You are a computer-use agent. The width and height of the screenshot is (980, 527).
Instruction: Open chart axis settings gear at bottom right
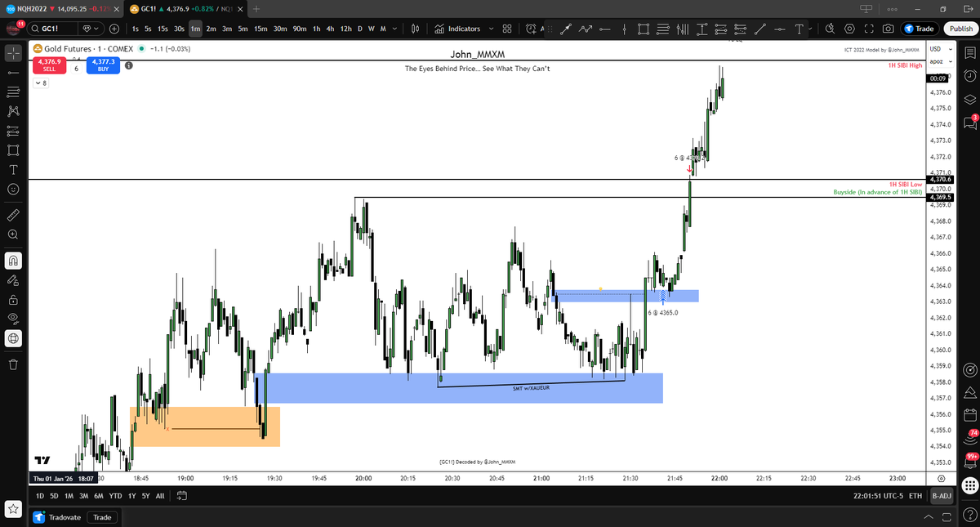942,478
